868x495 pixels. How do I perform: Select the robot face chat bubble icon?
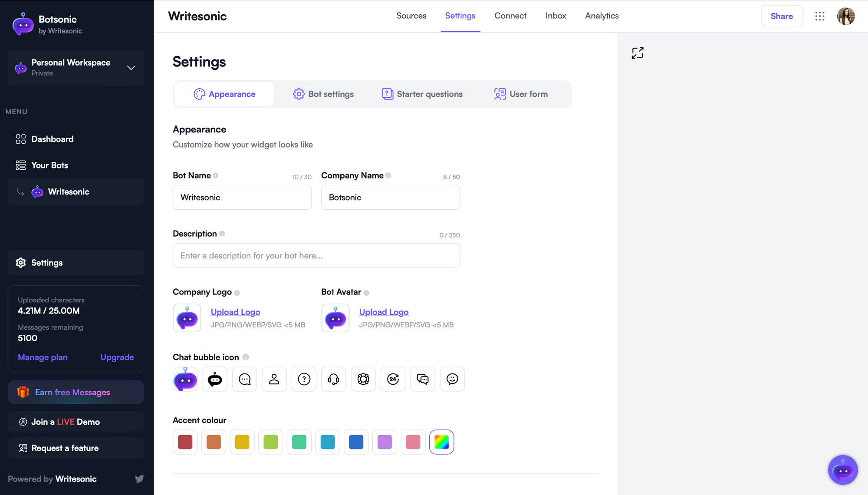[214, 379]
